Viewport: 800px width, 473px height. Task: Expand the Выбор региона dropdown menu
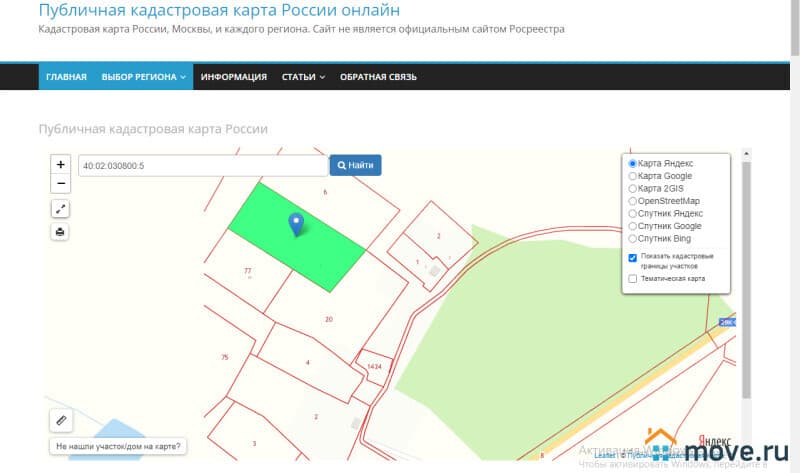pos(145,77)
